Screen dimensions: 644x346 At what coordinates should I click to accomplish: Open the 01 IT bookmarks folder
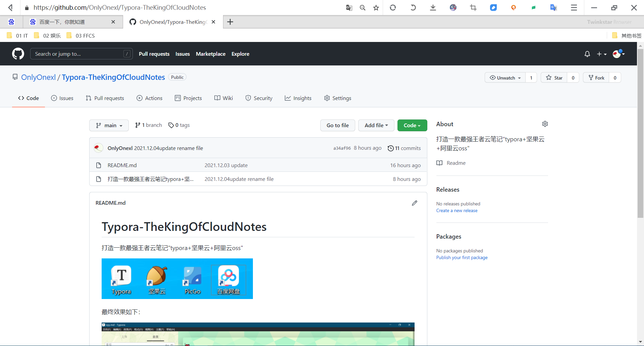click(x=17, y=36)
